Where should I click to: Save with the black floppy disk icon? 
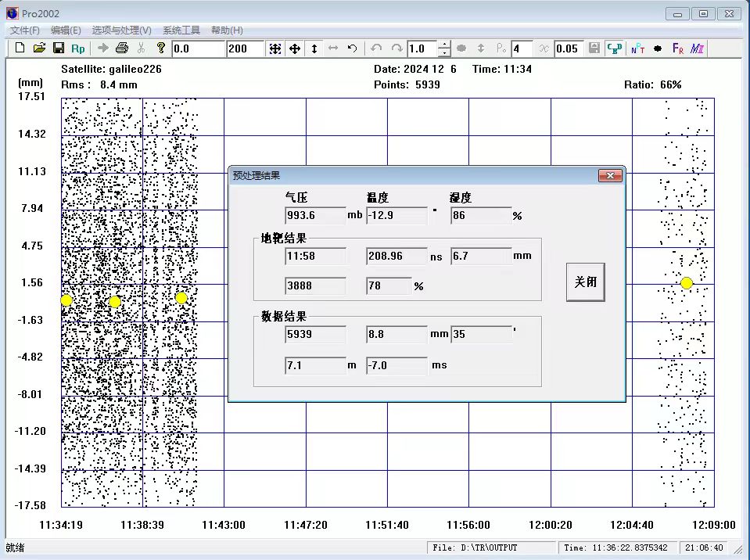(59, 48)
